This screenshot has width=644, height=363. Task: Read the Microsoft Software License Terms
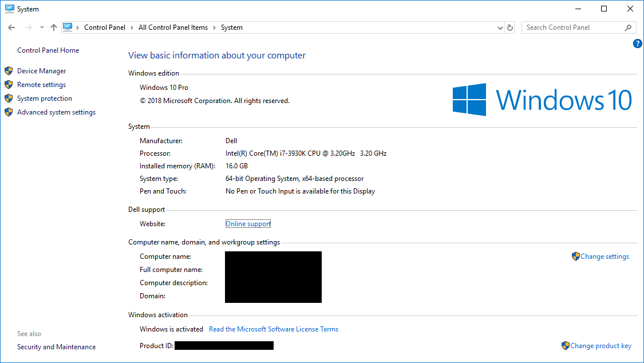coord(274,329)
